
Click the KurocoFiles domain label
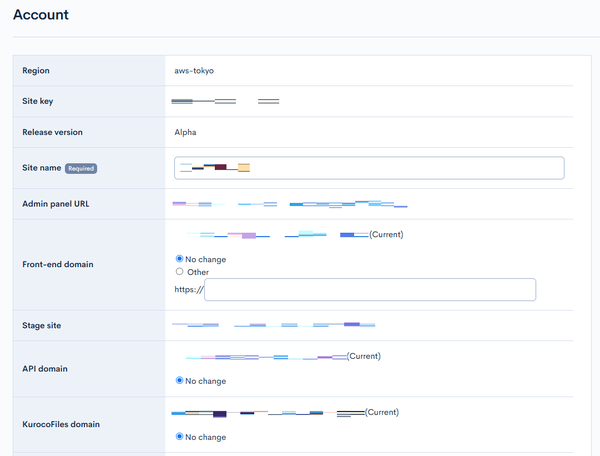[x=61, y=424]
